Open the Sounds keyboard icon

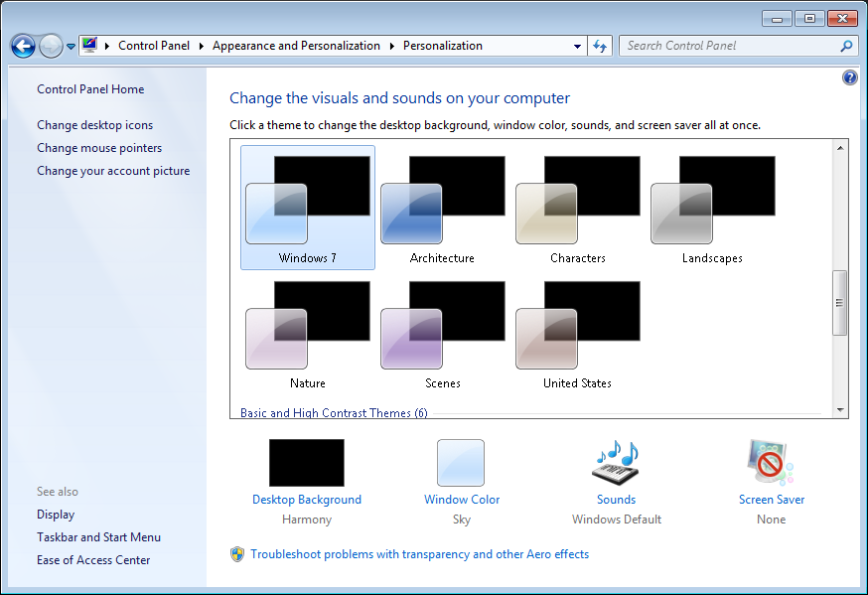(x=616, y=463)
